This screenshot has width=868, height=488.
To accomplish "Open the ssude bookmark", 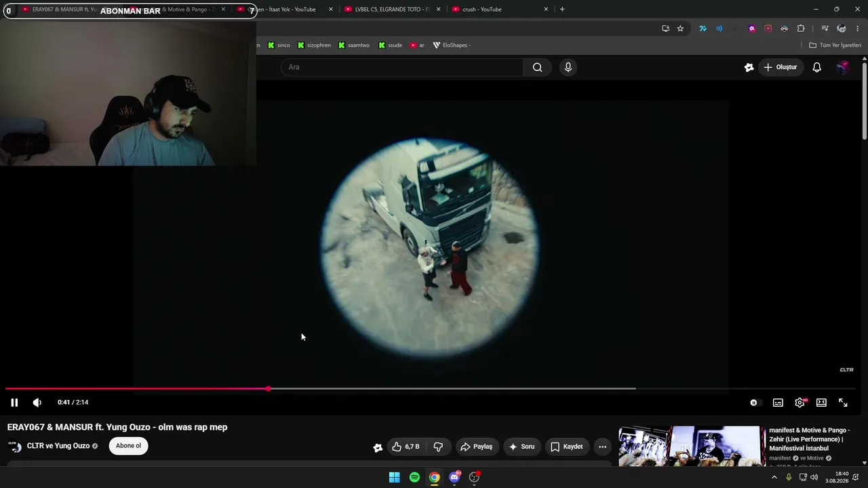I will pos(391,45).
